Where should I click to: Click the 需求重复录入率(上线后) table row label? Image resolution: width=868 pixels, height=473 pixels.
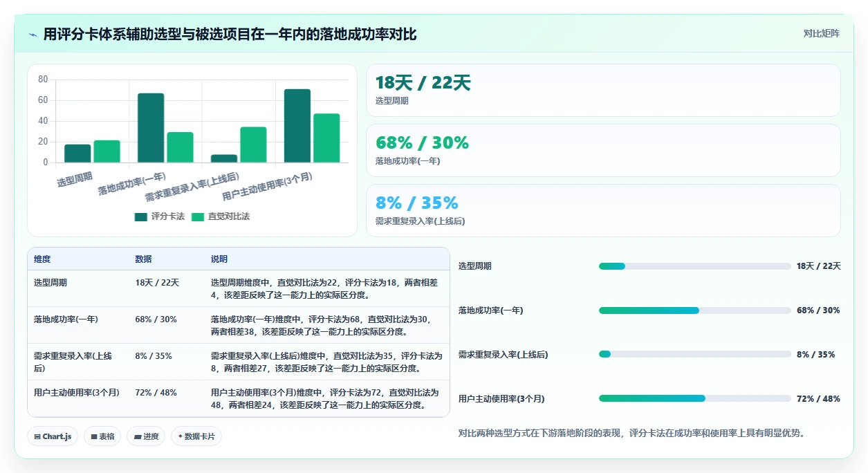pyautogui.click(x=73, y=362)
